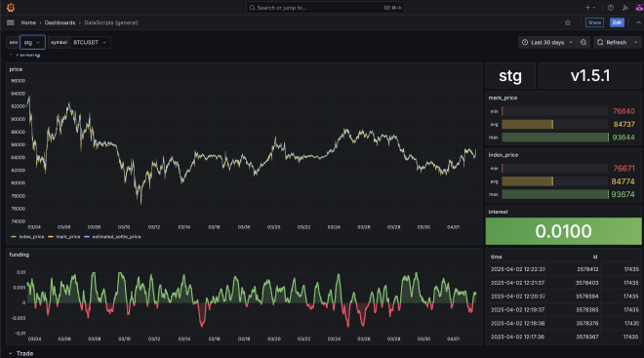Go to Home breadcrumb
The height and width of the screenshot is (358, 644).
[x=28, y=22]
